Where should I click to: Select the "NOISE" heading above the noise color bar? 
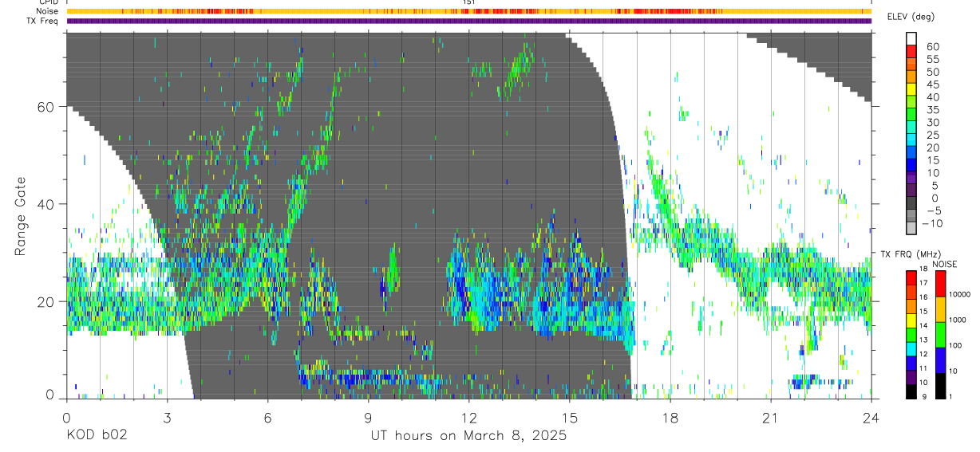pos(946,263)
